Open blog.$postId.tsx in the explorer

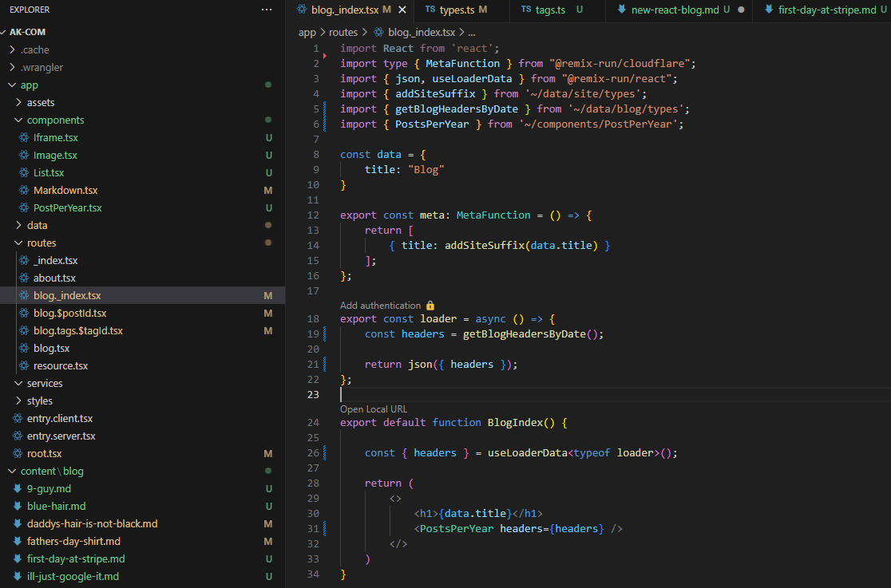[x=69, y=314]
